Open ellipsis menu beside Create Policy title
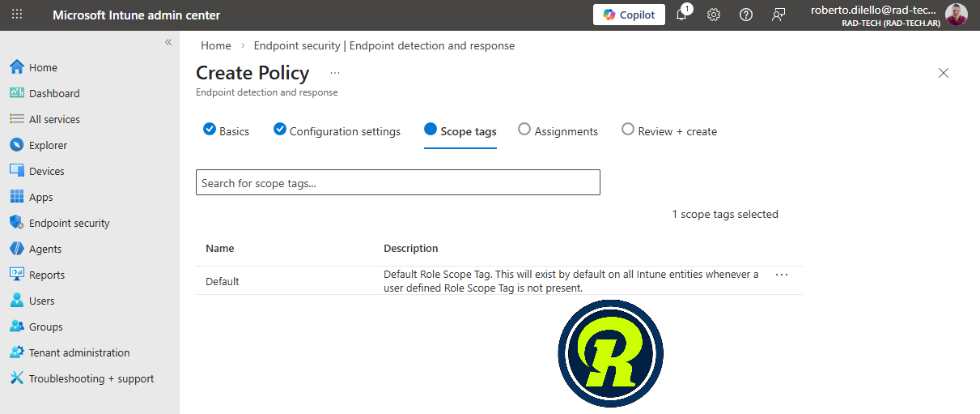 (x=335, y=73)
